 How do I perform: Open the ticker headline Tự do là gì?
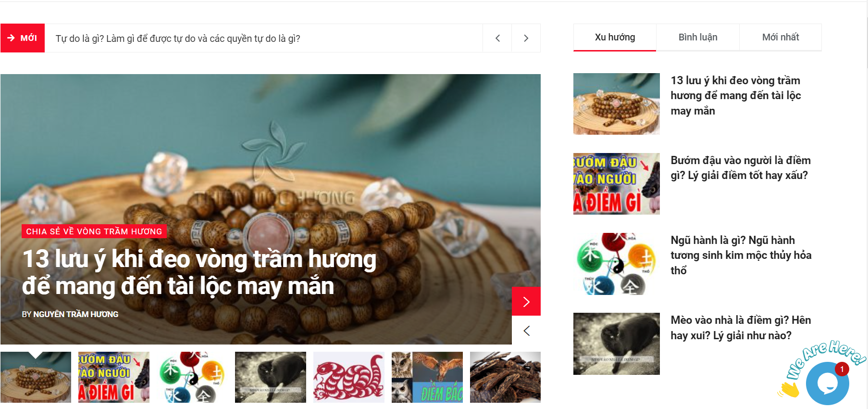(178, 38)
